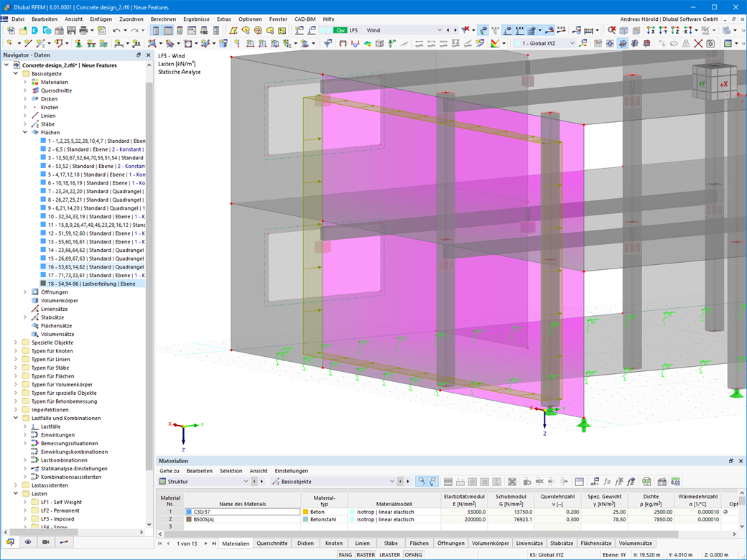Click the view along X axis icon

tap(651, 30)
